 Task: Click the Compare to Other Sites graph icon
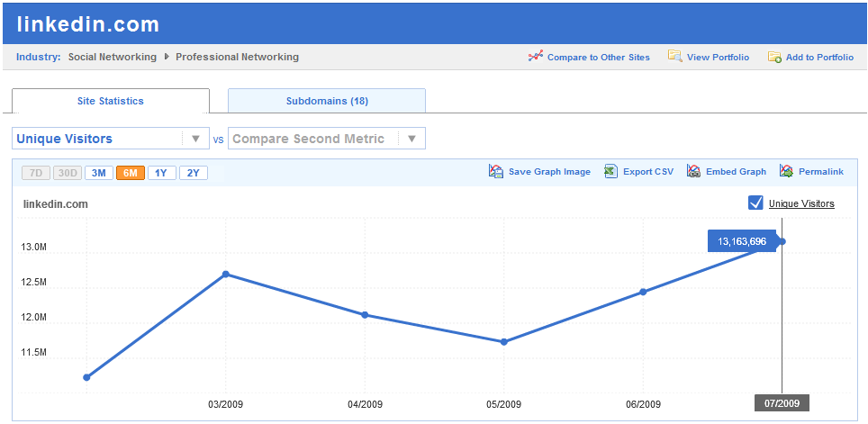536,57
